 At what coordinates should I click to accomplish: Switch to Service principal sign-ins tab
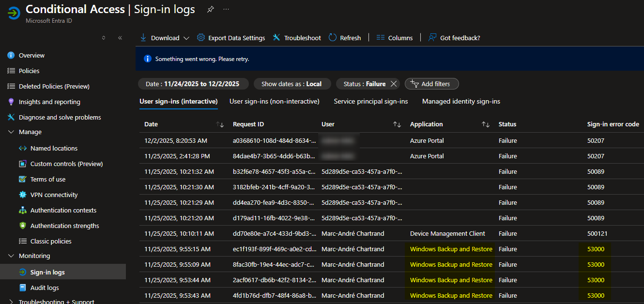(371, 101)
